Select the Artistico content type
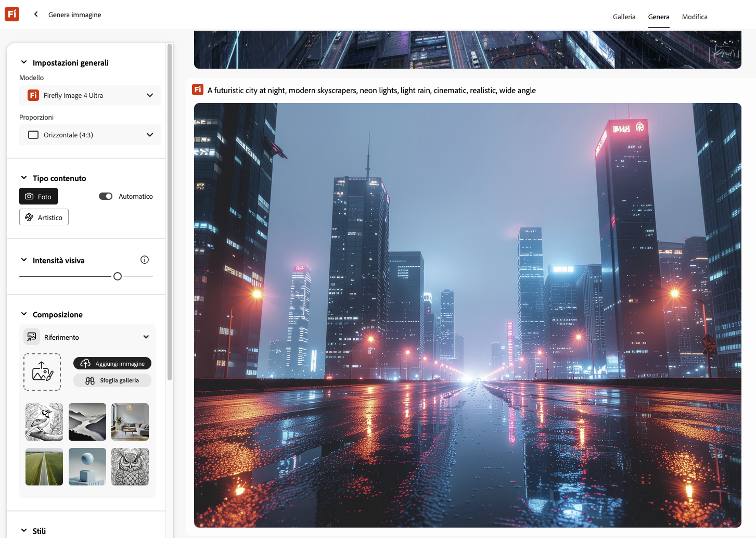Screen dimensions: 756x538 click(x=44, y=217)
